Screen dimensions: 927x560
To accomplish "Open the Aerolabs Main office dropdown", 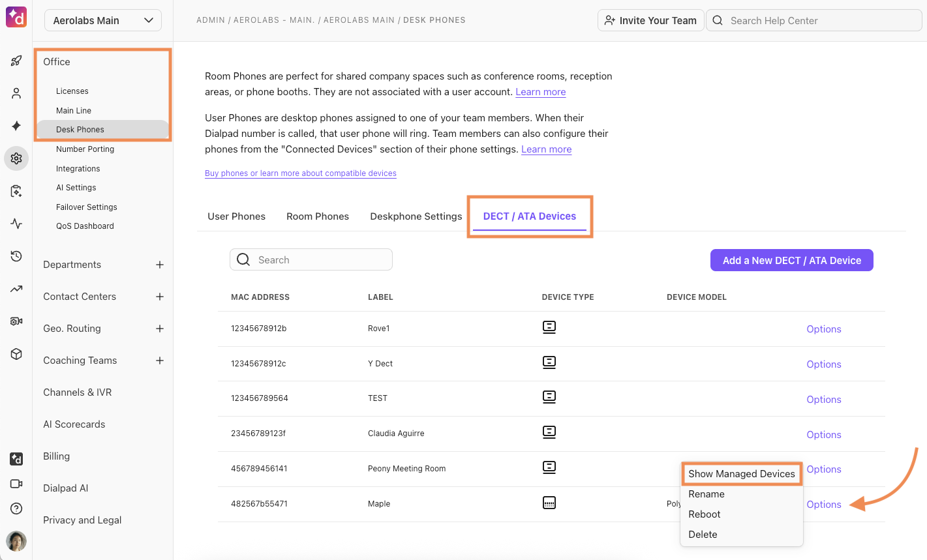I will (103, 20).
